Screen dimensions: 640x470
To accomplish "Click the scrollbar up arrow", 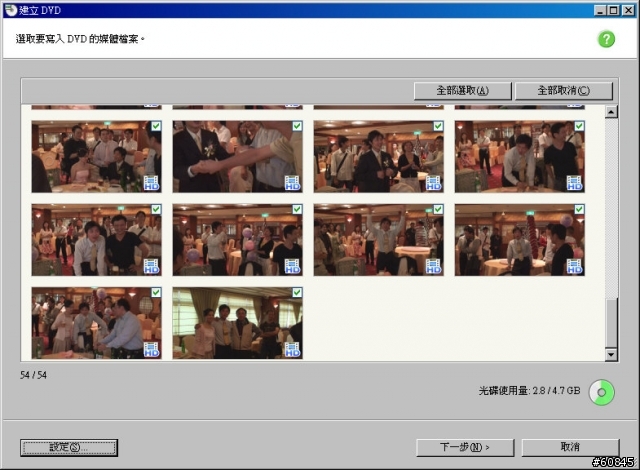I will [611, 111].
